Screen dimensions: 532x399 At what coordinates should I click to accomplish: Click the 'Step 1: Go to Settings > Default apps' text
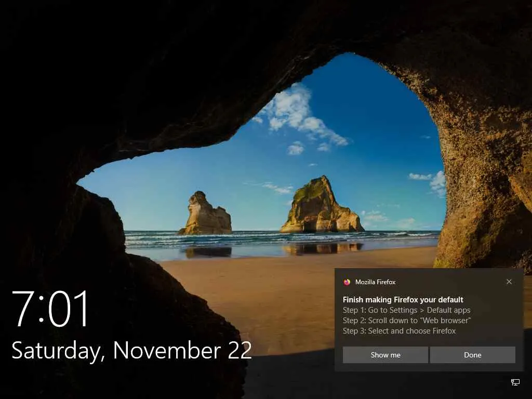(406, 310)
